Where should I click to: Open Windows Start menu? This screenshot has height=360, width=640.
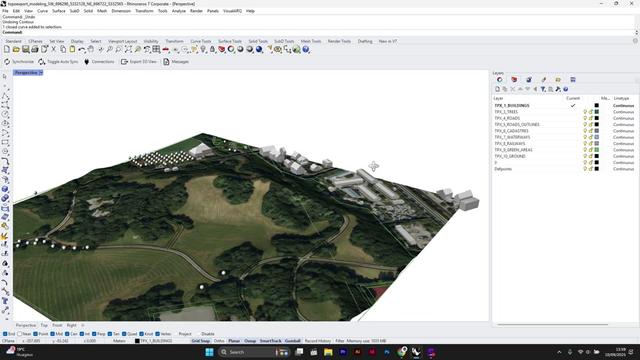coord(209,352)
